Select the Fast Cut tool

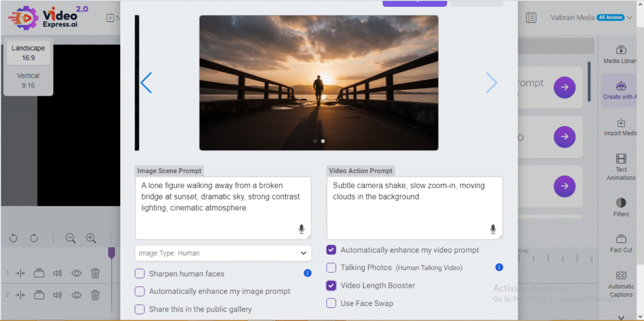pyautogui.click(x=621, y=244)
